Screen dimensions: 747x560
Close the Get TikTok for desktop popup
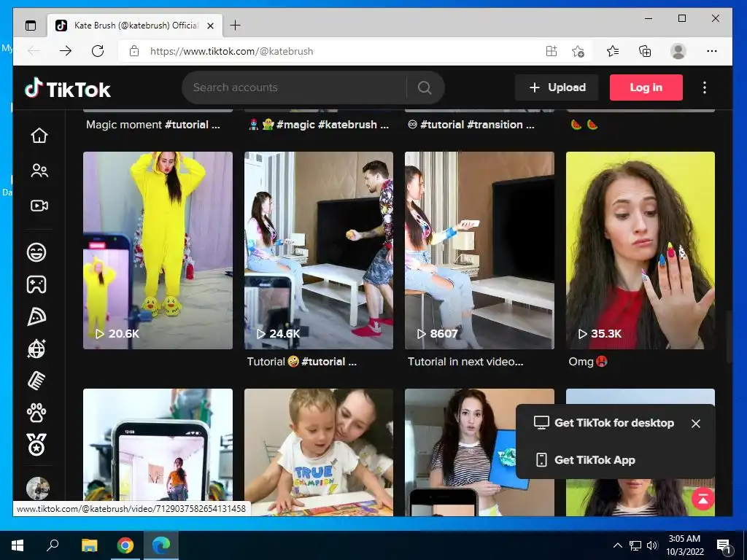tap(695, 424)
